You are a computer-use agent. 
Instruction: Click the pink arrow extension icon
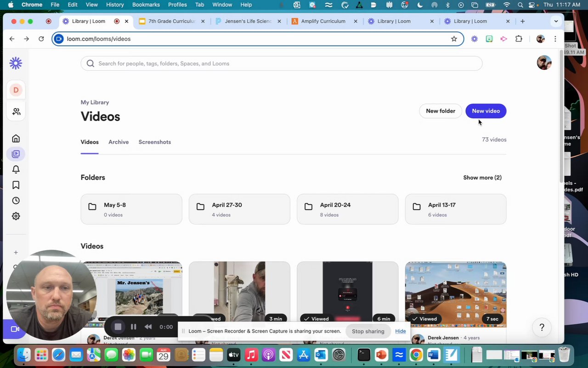504,39
